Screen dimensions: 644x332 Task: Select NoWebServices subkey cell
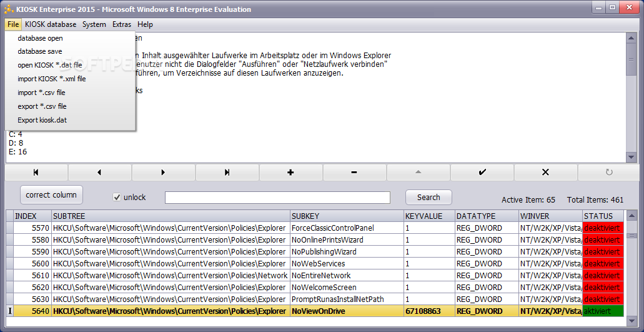tap(347, 263)
